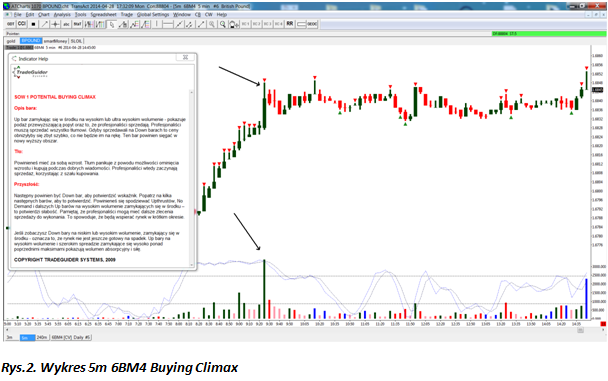Open the Spreadsheet menu
The image size is (608, 381).
click(104, 15)
